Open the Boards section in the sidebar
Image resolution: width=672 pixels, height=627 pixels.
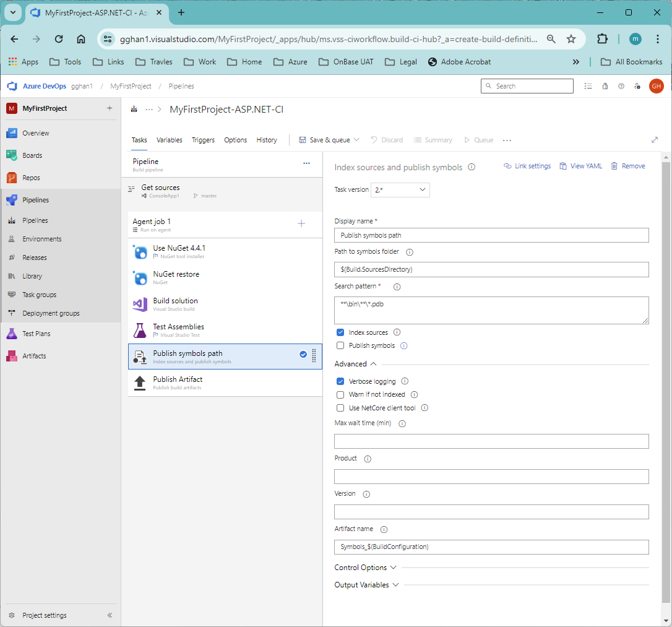(x=32, y=155)
